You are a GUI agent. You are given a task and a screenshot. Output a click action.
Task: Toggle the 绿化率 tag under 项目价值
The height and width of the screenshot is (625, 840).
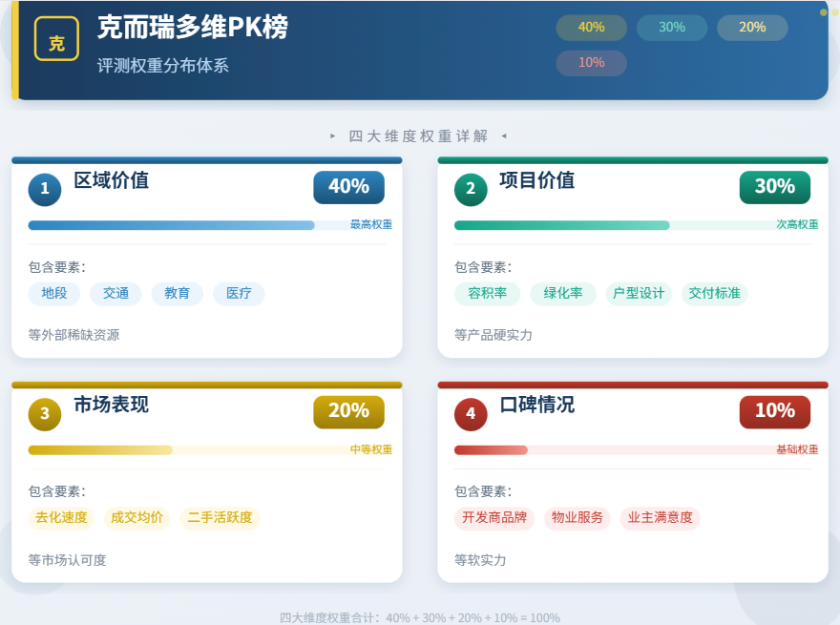click(561, 294)
